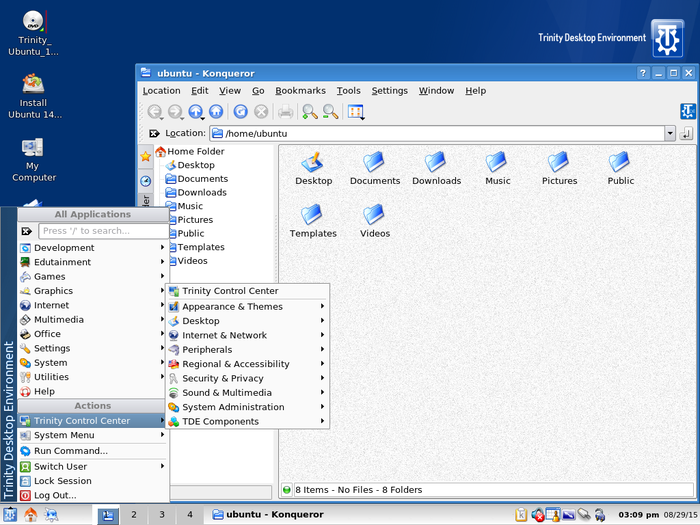Viewport: 700px width, 525px height.
Task: Switch to virtual desktop 3 in the pager
Action: point(161,515)
